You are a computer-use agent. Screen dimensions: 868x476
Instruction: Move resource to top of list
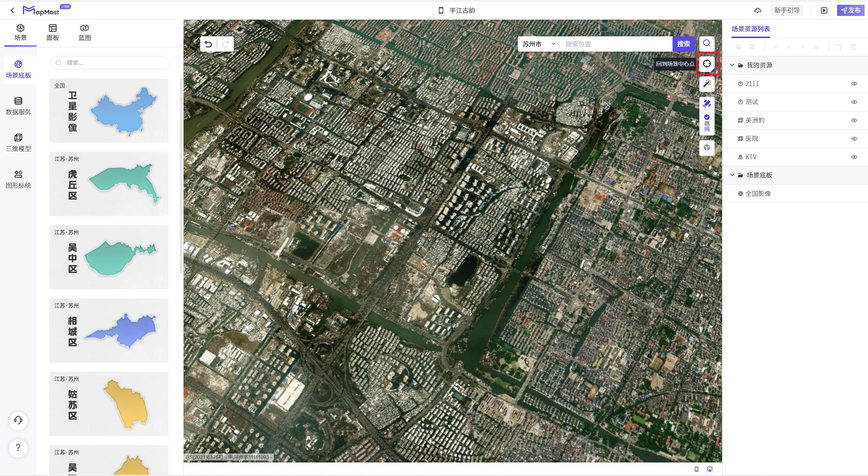coord(775,47)
